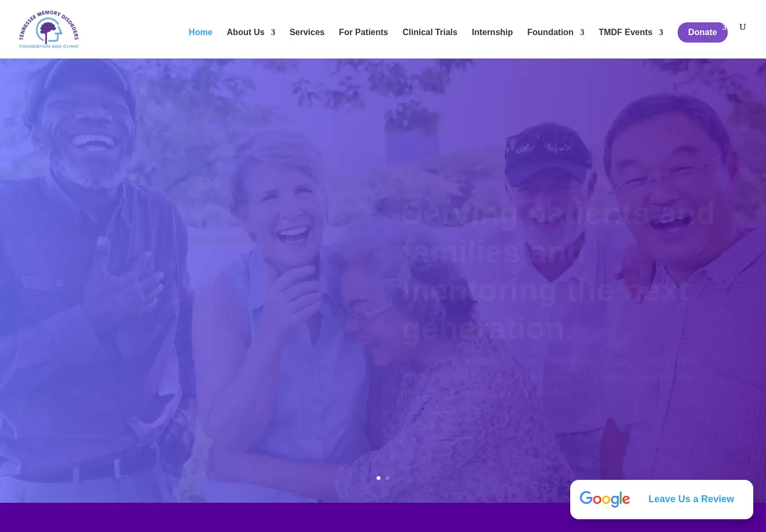Open the For Patients page
766x532 pixels.
(363, 32)
